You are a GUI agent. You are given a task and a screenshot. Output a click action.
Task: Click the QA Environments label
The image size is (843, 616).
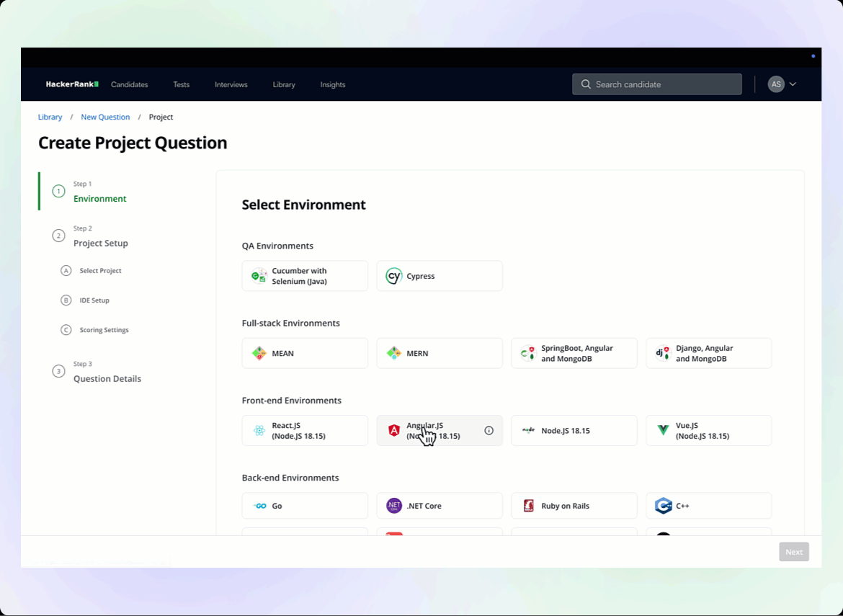(277, 246)
